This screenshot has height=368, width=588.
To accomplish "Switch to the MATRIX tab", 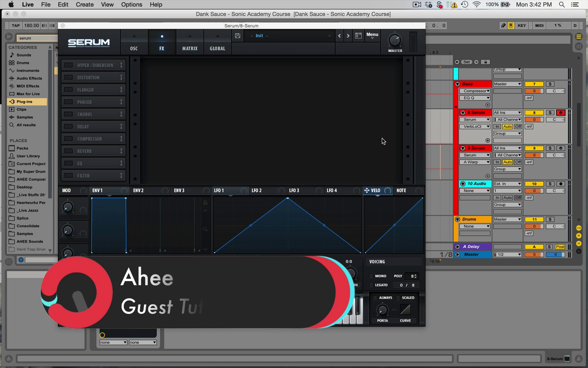I will [x=190, y=43].
